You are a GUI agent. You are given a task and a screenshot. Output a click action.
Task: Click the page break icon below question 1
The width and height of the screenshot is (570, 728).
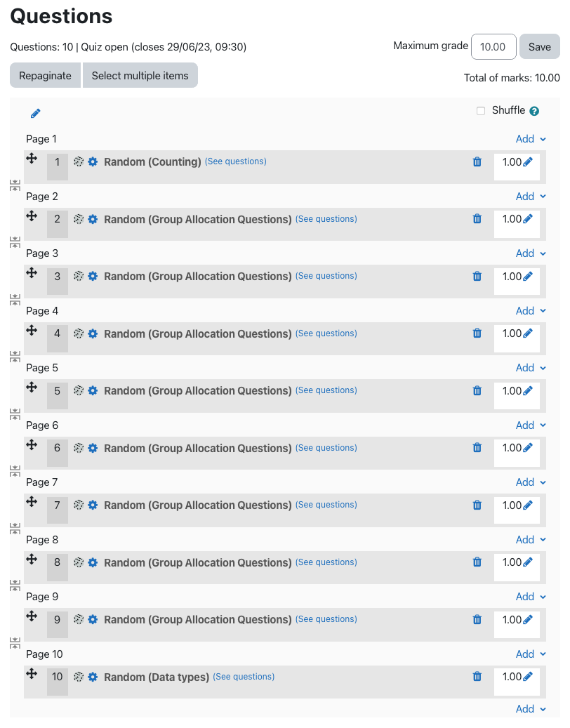point(15,185)
